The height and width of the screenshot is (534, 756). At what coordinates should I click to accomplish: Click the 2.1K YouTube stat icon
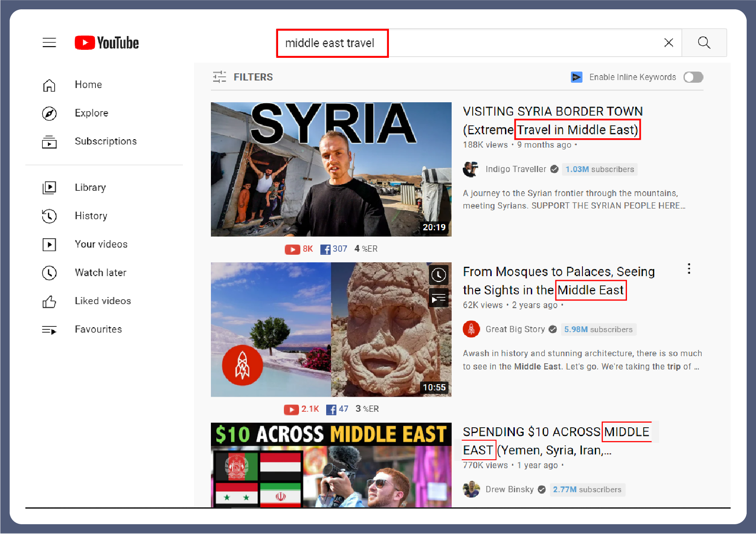291,410
